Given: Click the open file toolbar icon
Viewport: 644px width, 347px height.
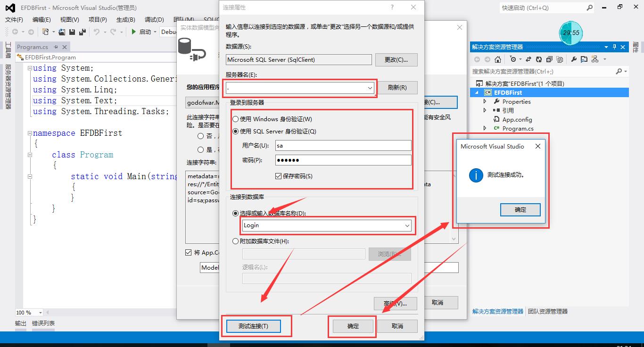Looking at the screenshot, I should 62,32.
